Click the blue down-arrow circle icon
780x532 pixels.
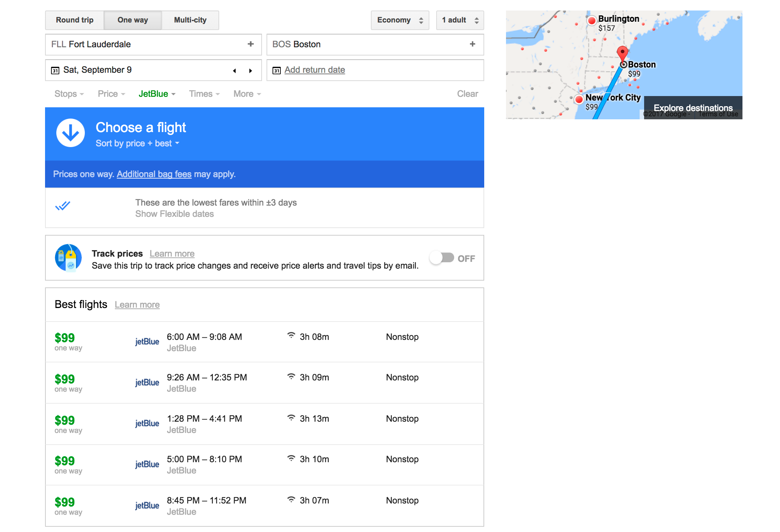tap(71, 133)
